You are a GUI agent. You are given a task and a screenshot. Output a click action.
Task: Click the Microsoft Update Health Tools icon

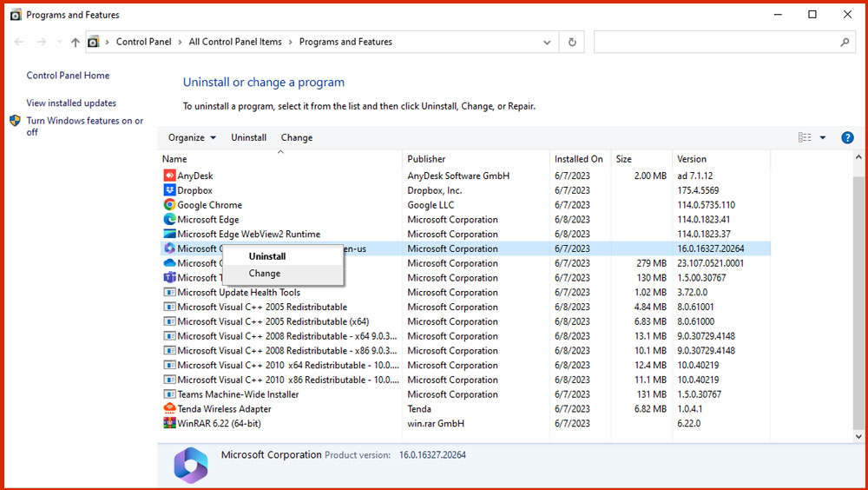(169, 292)
